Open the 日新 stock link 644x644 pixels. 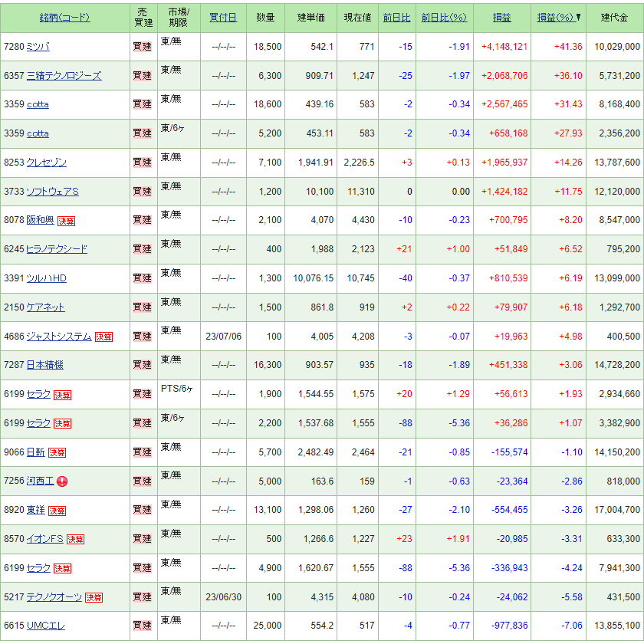[x=36, y=452]
